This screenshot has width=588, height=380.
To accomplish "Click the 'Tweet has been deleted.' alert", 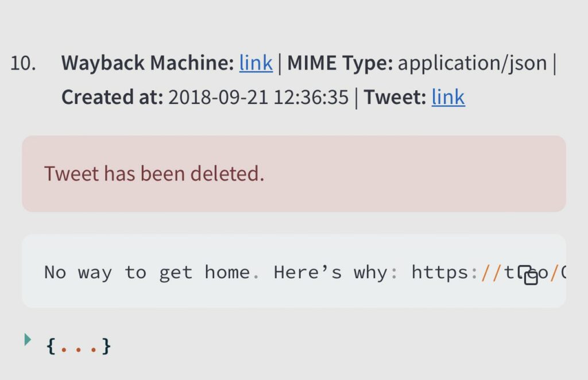I will pos(293,174).
